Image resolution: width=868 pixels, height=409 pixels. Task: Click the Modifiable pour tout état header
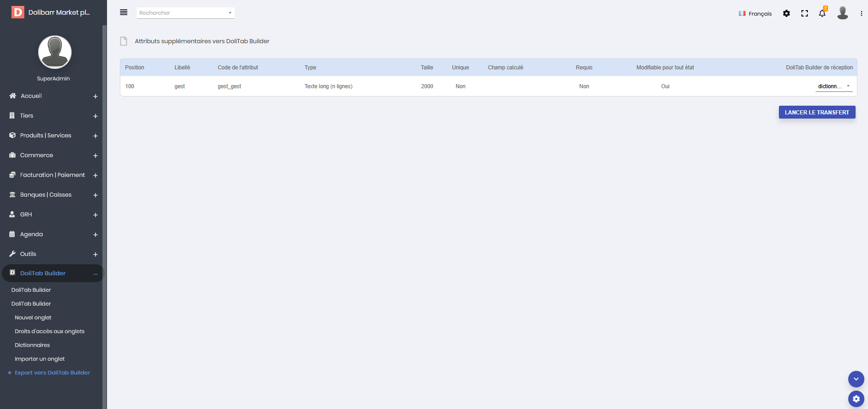click(x=665, y=68)
